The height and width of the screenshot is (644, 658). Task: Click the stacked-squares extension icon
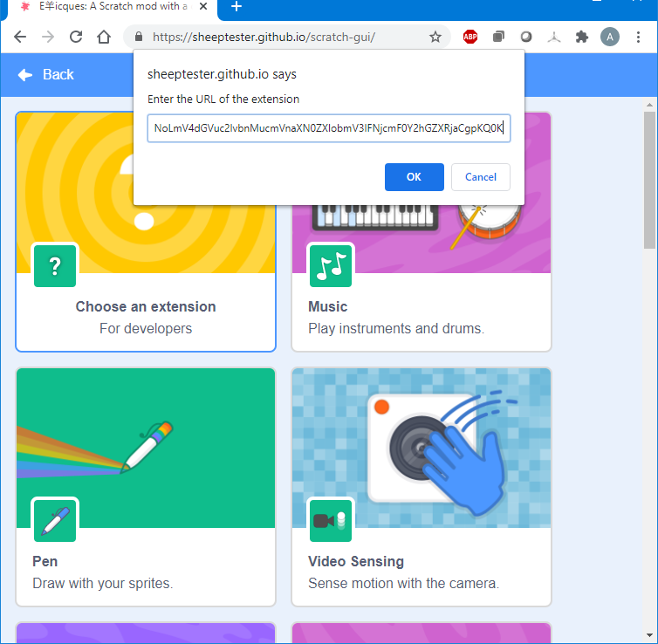tap(498, 37)
